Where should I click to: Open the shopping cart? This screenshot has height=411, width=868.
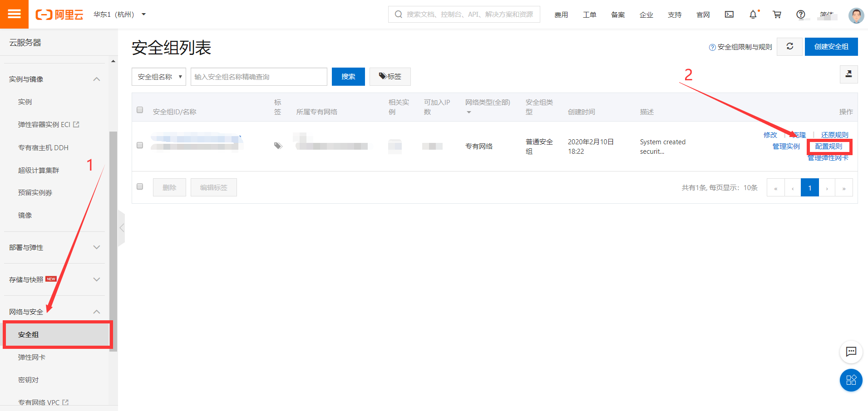point(777,15)
